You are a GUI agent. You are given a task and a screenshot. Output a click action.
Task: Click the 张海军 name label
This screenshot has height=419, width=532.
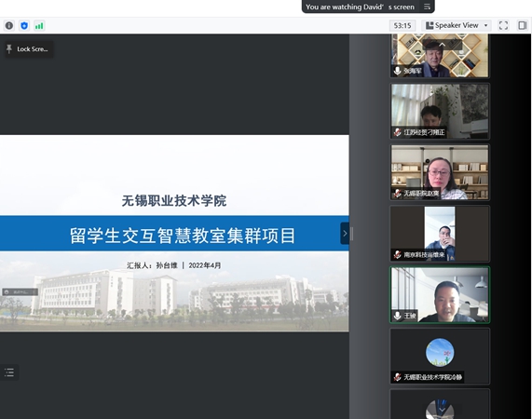click(x=412, y=71)
